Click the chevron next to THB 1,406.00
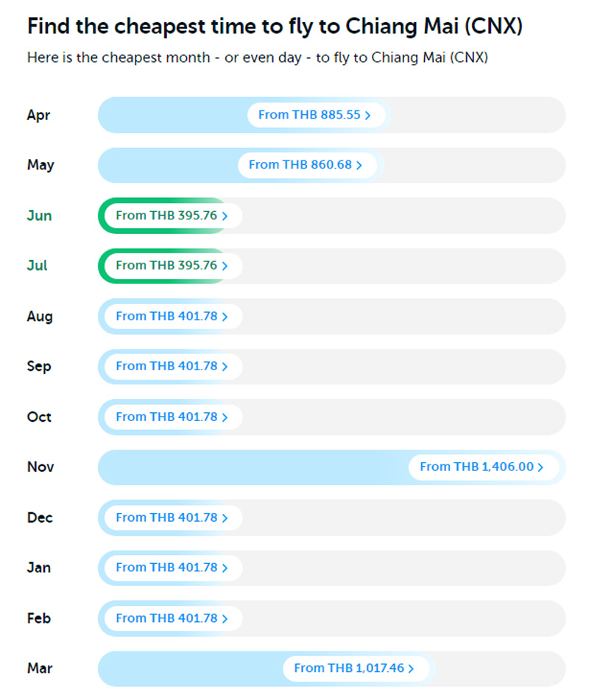The height and width of the screenshot is (700, 589). [540, 467]
